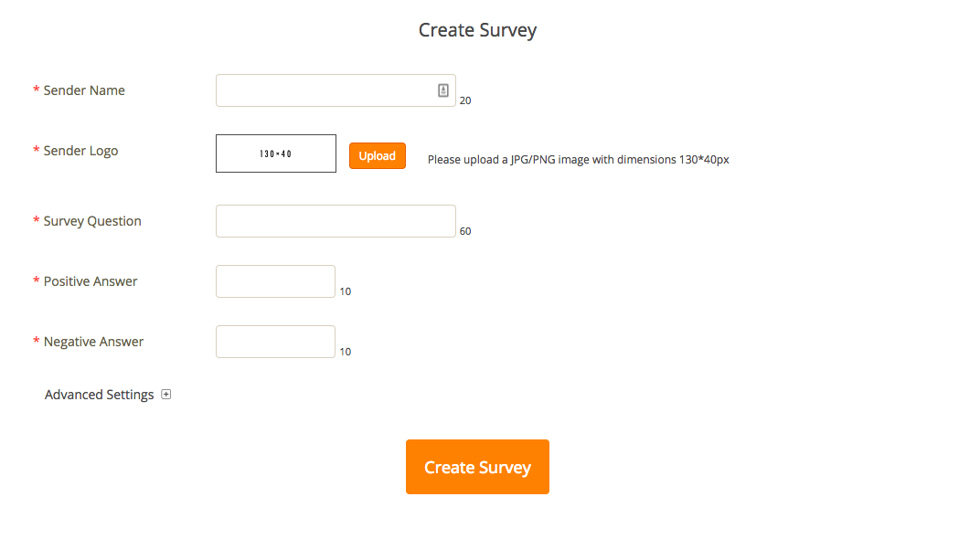Click the 60 character counter beside Survey Question
The image size is (980, 539).
pos(465,231)
